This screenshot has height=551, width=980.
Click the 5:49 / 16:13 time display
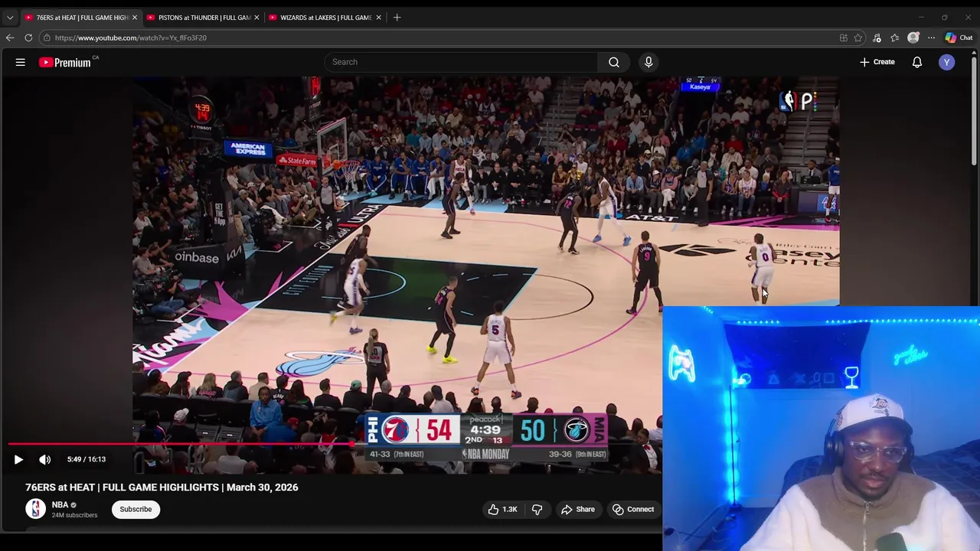pyautogui.click(x=87, y=459)
